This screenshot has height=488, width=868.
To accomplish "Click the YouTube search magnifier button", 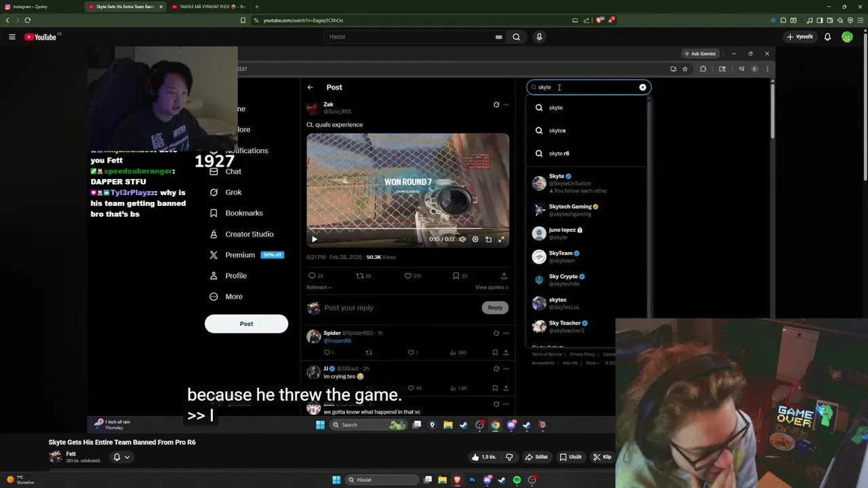I will [x=516, y=37].
